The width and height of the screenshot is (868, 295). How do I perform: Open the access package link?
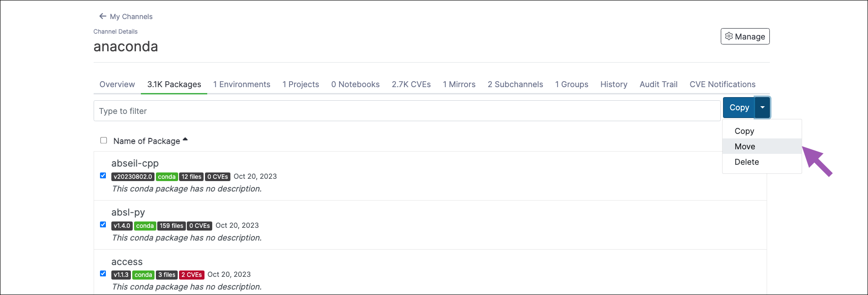click(127, 262)
